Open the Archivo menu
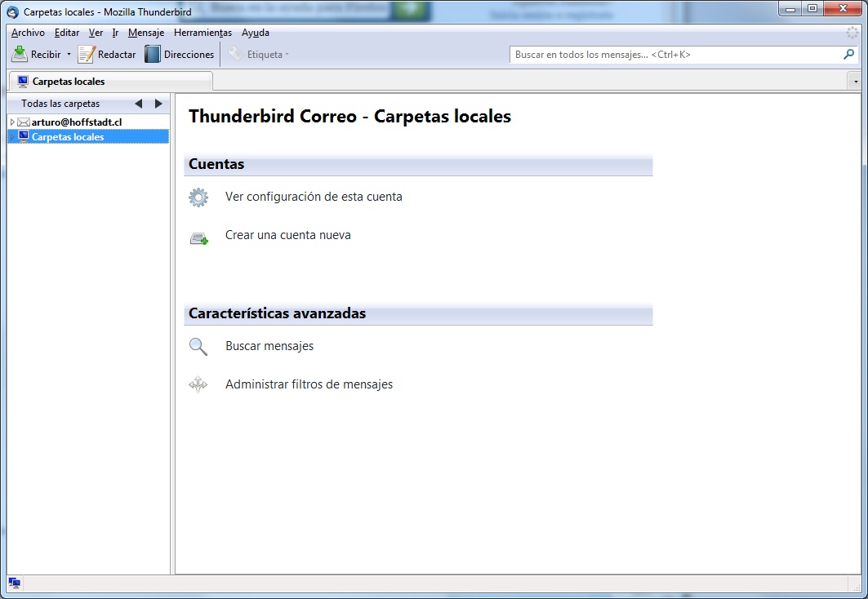868x599 pixels. point(28,33)
